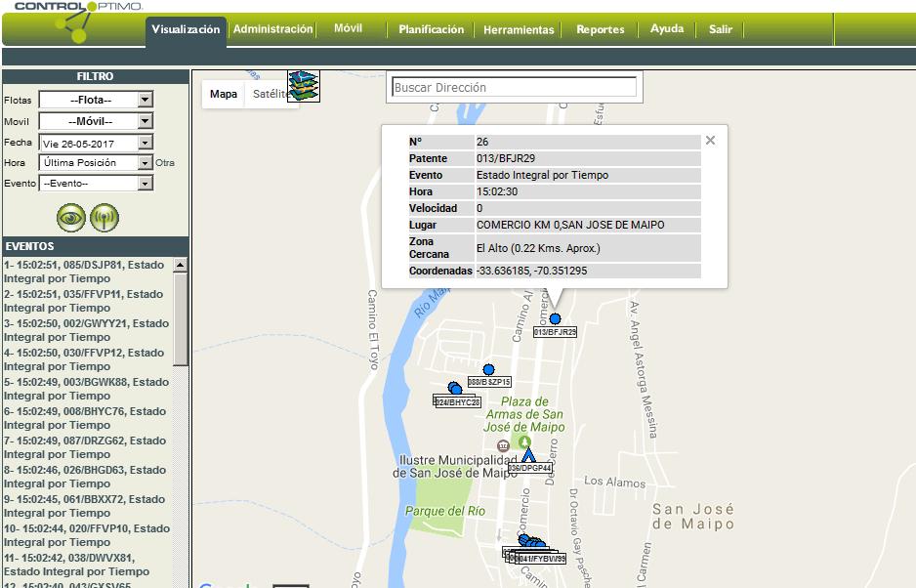Select event 7 087/DRZG62
916x588 pixels.
click(x=85, y=447)
